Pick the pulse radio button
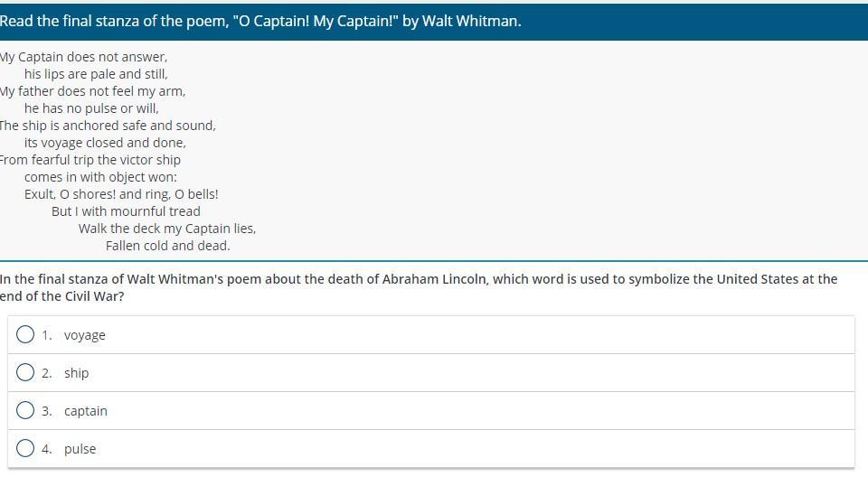This screenshot has width=868, height=477. point(25,449)
